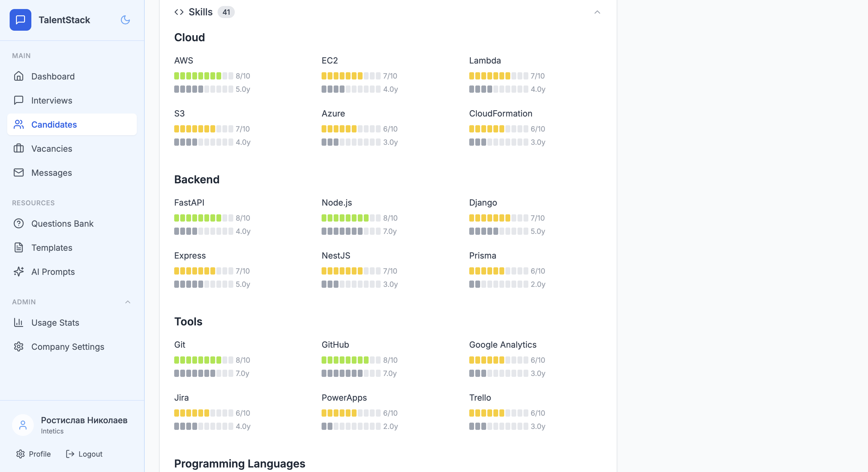
Task: Click the Templates document icon
Action: coord(18,248)
